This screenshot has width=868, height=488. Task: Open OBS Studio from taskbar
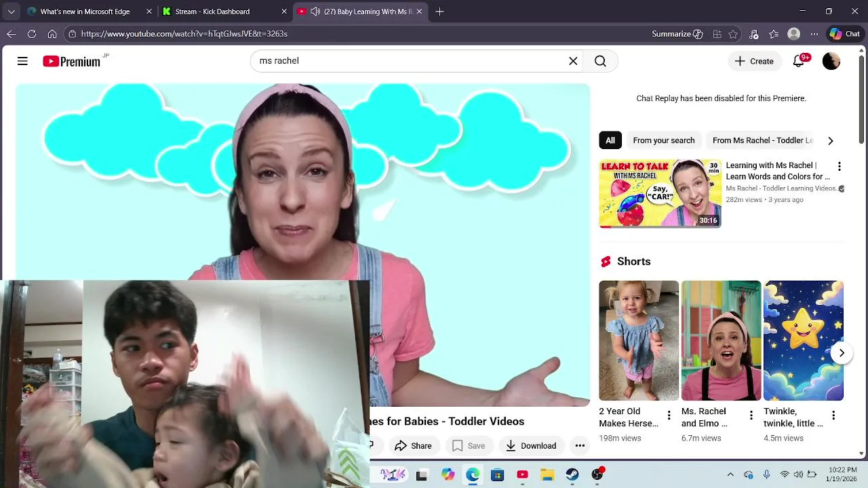[597, 475]
